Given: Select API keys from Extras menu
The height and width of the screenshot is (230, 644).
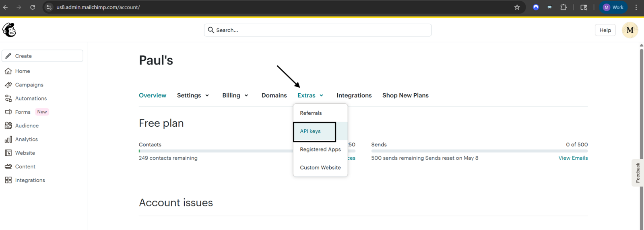Looking at the screenshot, I should coord(320,131).
